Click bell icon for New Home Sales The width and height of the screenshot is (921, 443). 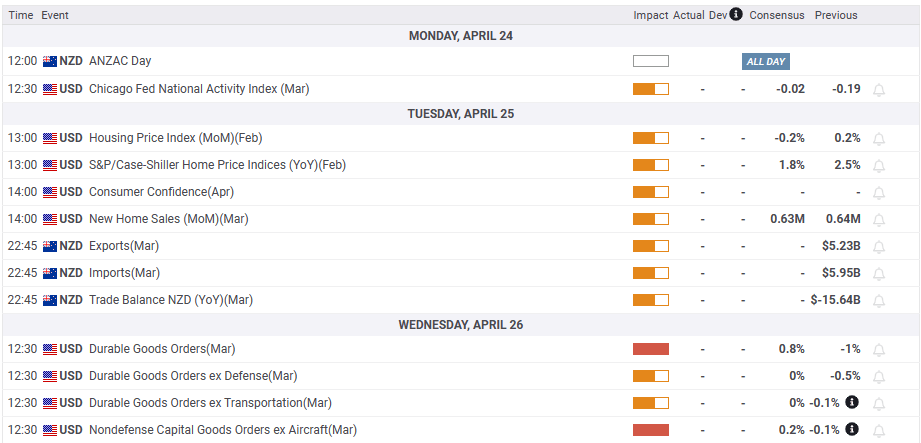point(879,219)
